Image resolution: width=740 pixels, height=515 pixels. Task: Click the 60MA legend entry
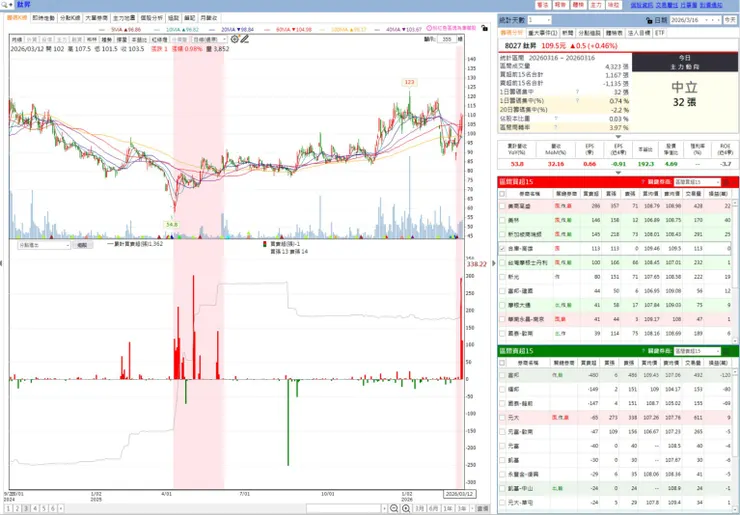294,29
